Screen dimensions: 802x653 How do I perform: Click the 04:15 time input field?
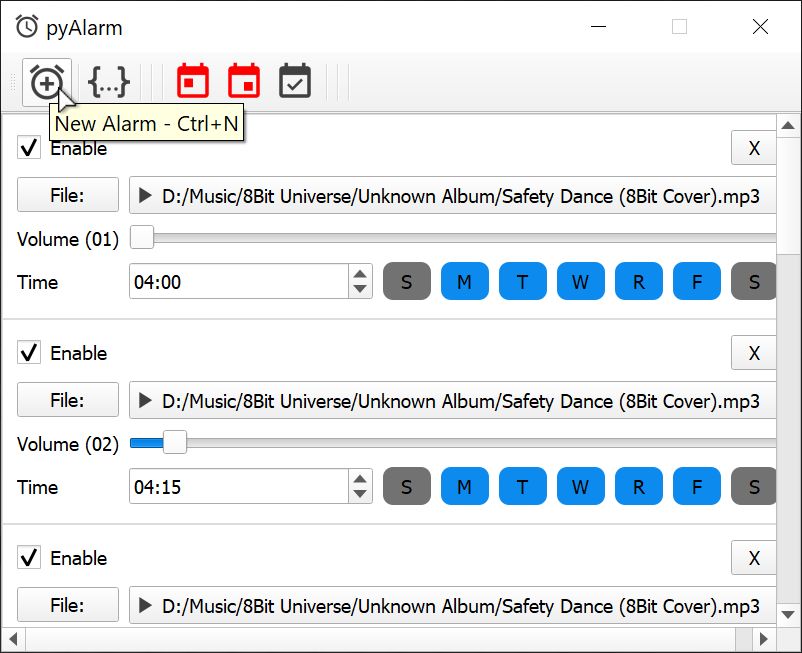239,486
